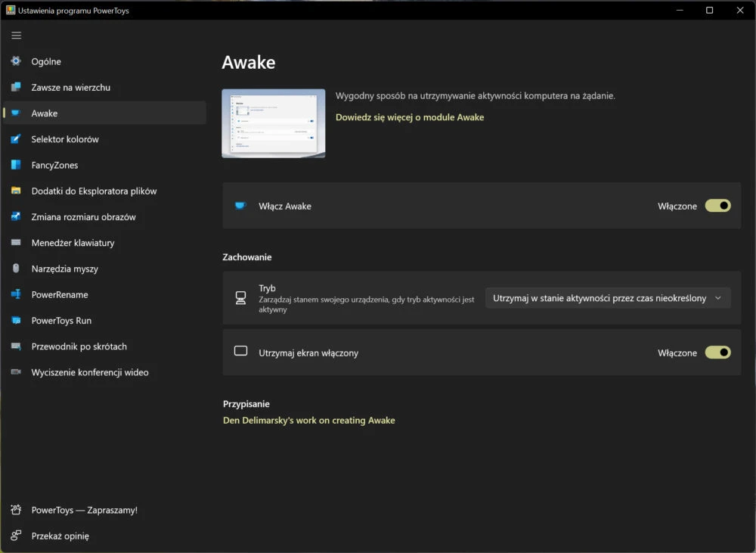Navigate to FancyZones settings
Image resolution: width=756 pixels, height=553 pixels.
pyautogui.click(x=104, y=165)
